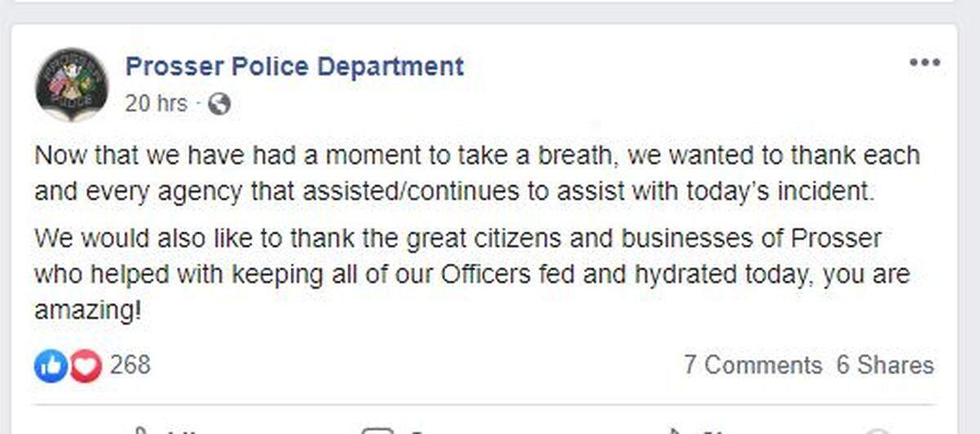This screenshot has height=434, width=980.
Task: Click the paragraph starting 'We would also like'
Action: 472,274
